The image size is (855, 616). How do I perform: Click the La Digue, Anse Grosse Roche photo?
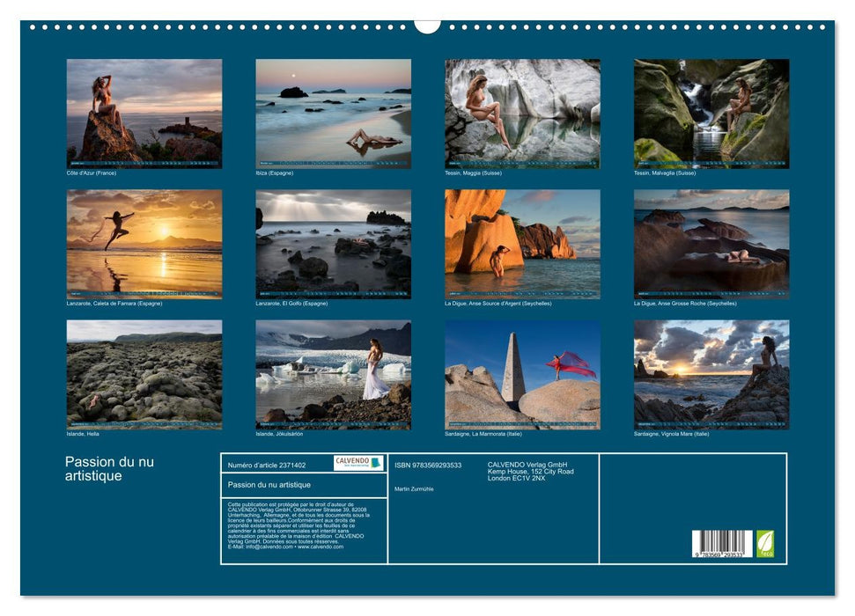pyautogui.click(x=711, y=244)
